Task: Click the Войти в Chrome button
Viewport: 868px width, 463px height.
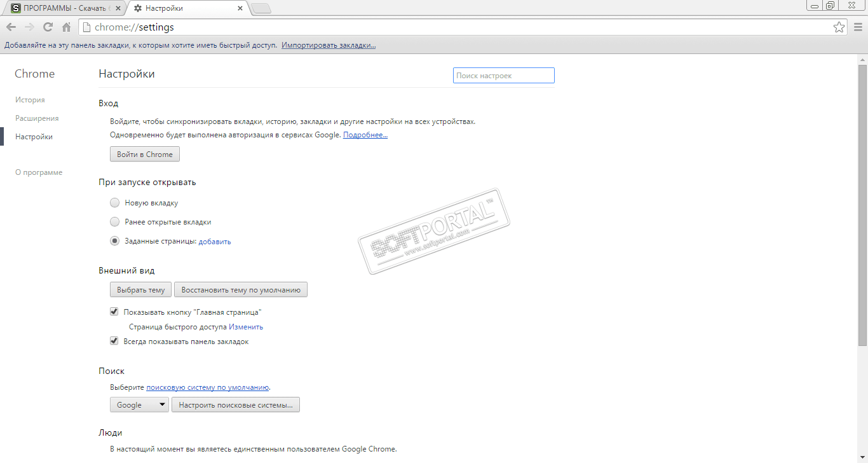Action: pos(145,154)
